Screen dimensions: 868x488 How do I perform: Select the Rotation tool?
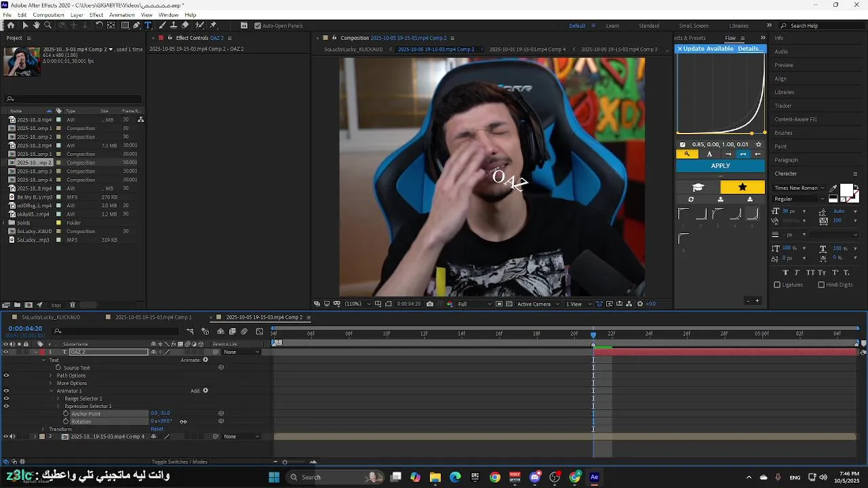99,25
